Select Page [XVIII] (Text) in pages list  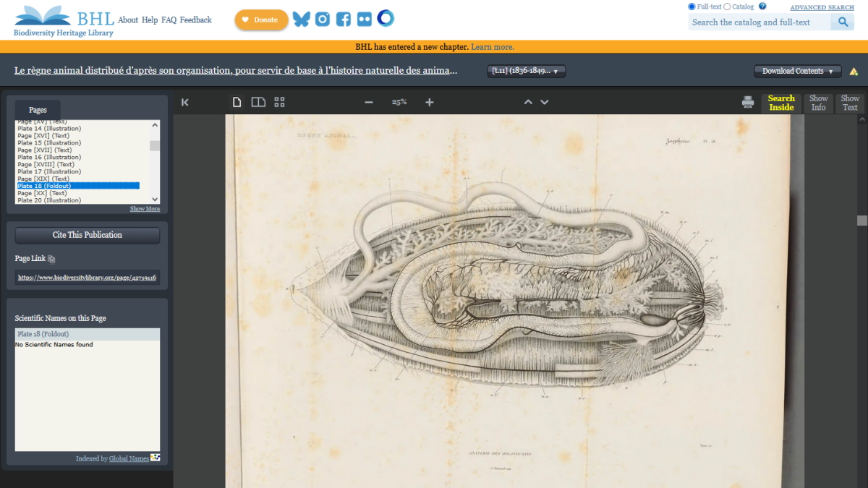[46, 164]
